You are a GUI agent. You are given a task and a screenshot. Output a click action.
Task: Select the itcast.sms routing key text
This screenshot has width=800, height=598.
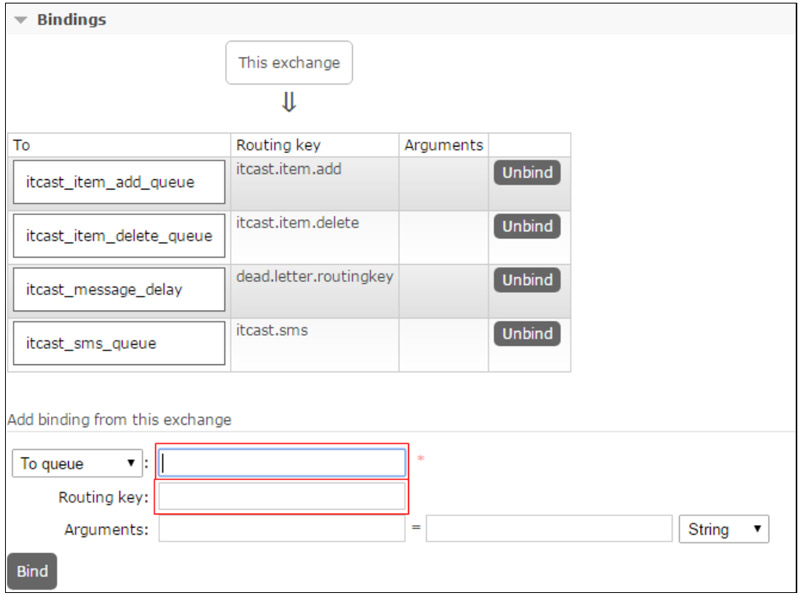coord(272,330)
